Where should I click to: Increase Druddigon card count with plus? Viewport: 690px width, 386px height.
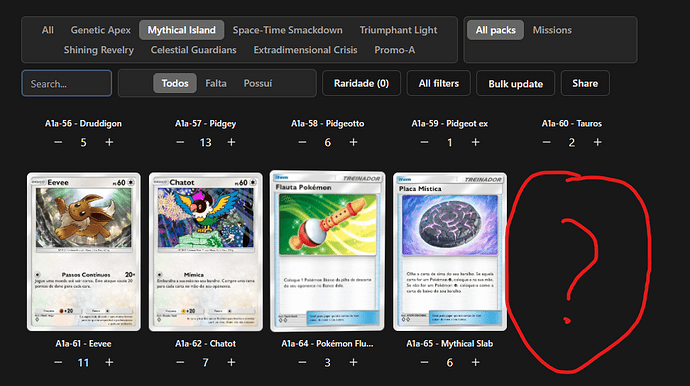109,142
